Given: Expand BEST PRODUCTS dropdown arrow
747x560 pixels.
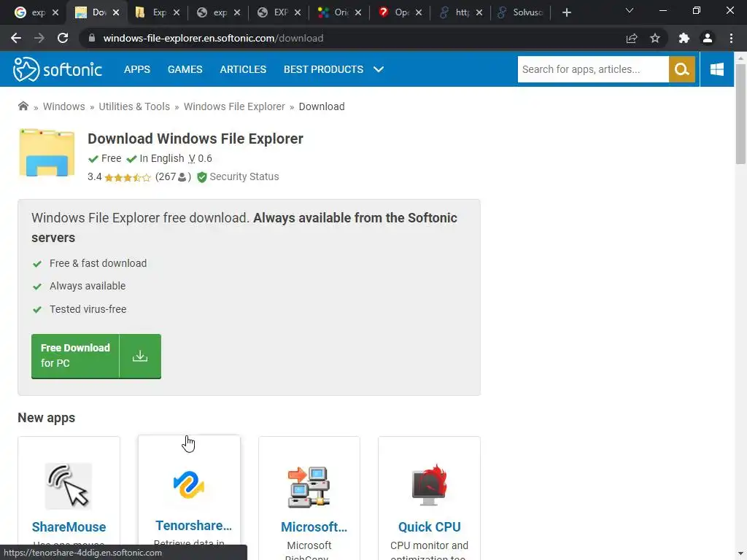Looking at the screenshot, I should (379, 69).
